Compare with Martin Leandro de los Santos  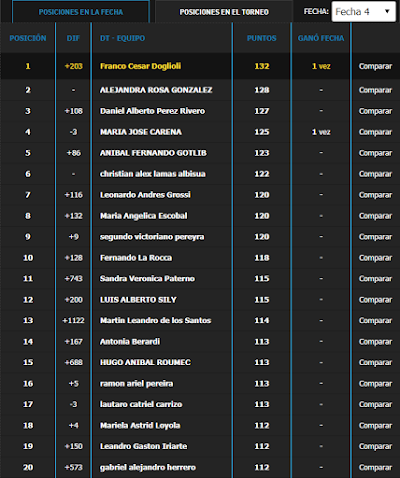(375, 320)
